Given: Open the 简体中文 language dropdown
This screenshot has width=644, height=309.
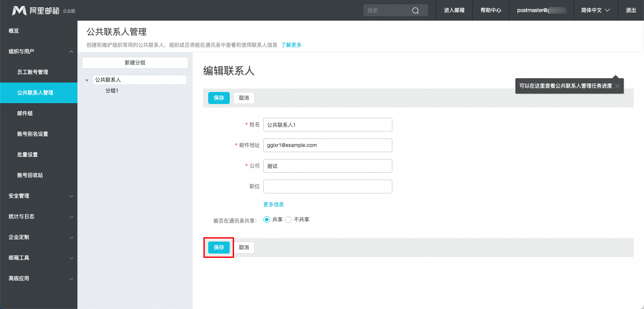Looking at the screenshot, I should tap(595, 10).
